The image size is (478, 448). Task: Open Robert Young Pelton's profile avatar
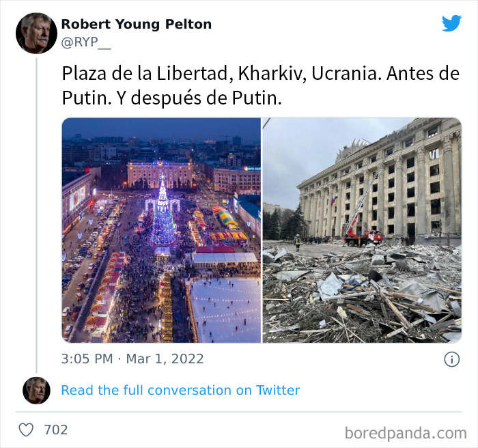[x=36, y=33]
